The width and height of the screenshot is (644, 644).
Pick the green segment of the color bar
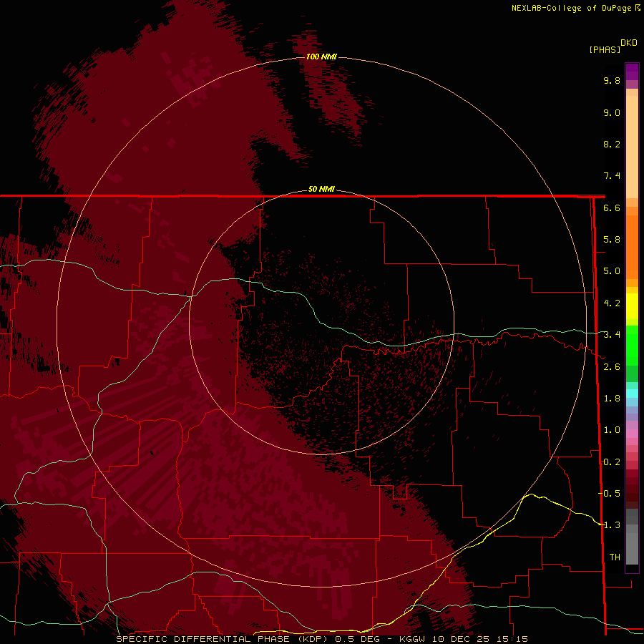tap(632, 345)
